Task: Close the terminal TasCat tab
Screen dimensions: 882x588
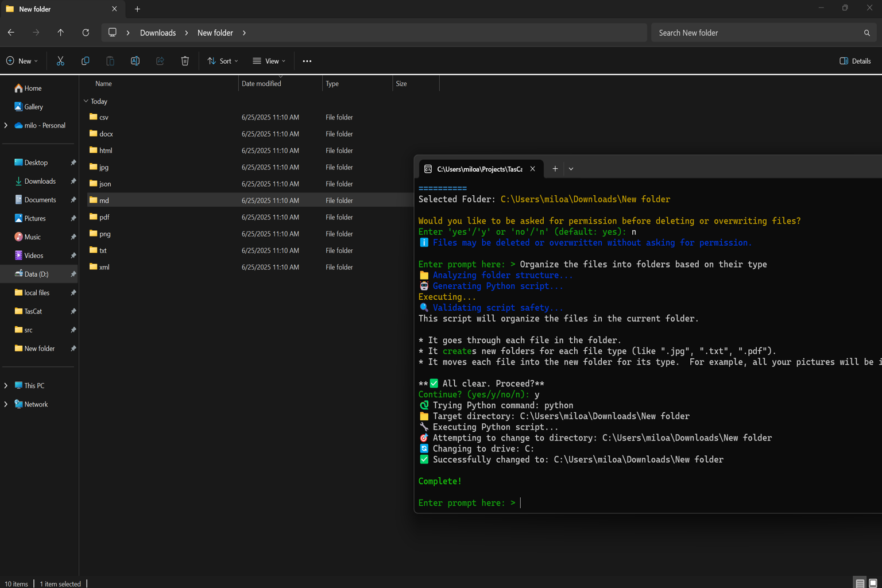Action: [533, 169]
